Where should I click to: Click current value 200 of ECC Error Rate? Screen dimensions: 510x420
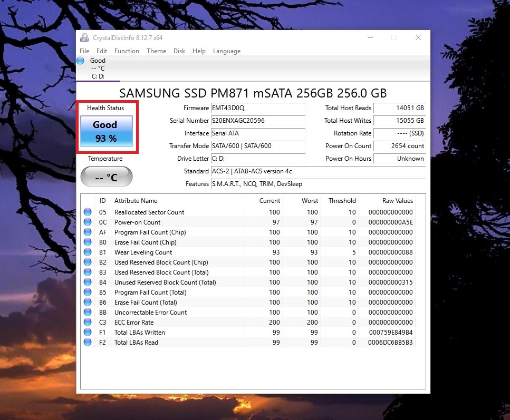point(274,322)
